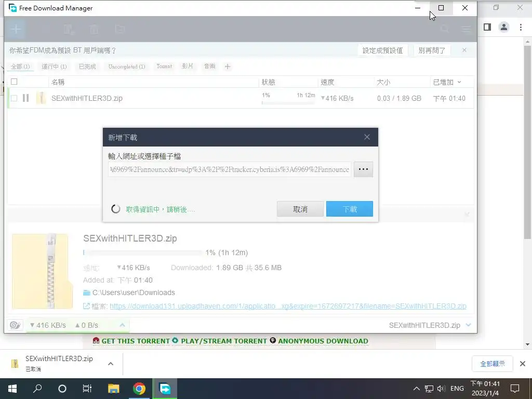Switch to Chrome from taskbar
The width and height of the screenshot is (532, 399).
pyautogui.click(x=139, y=389)
